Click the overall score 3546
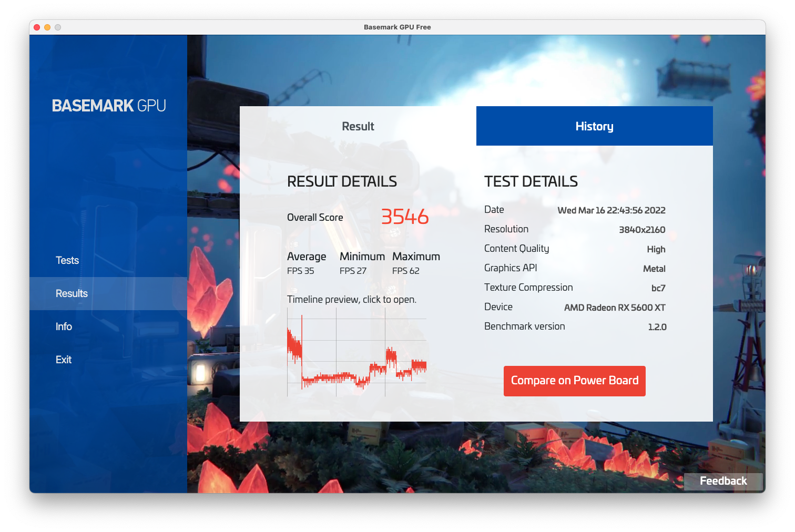This screenshot has width=795, height=532. pyautogui.click(x=404, y=217)
